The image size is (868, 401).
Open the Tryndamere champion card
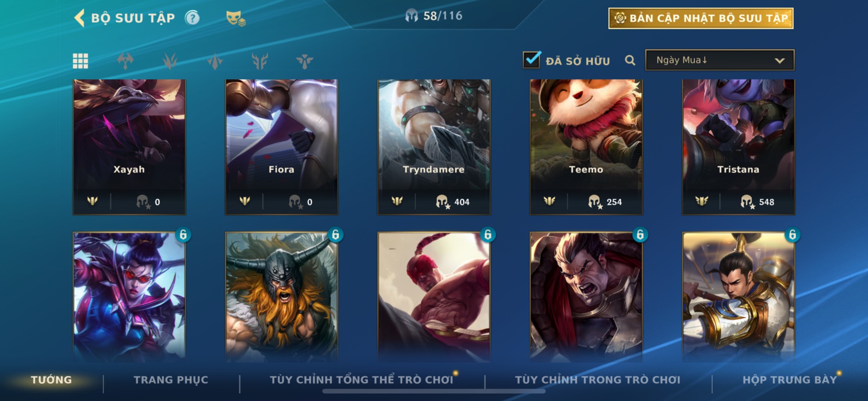coord(434,147)
